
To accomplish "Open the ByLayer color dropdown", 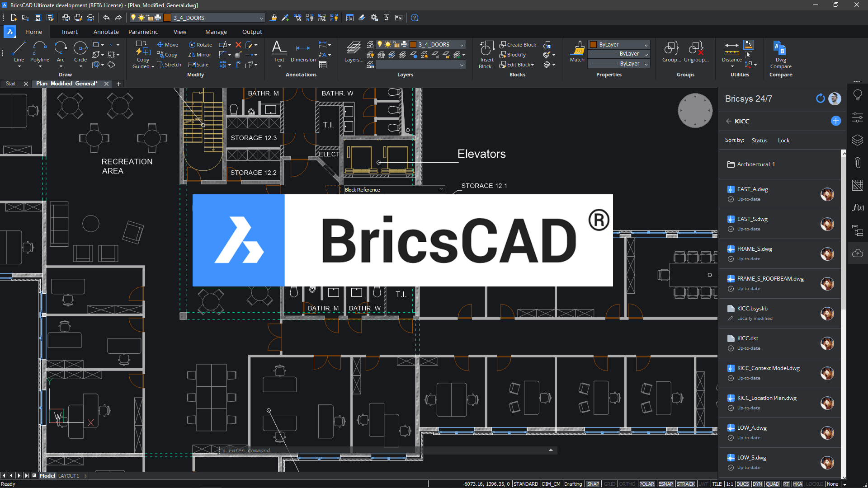I will point(646,44).
